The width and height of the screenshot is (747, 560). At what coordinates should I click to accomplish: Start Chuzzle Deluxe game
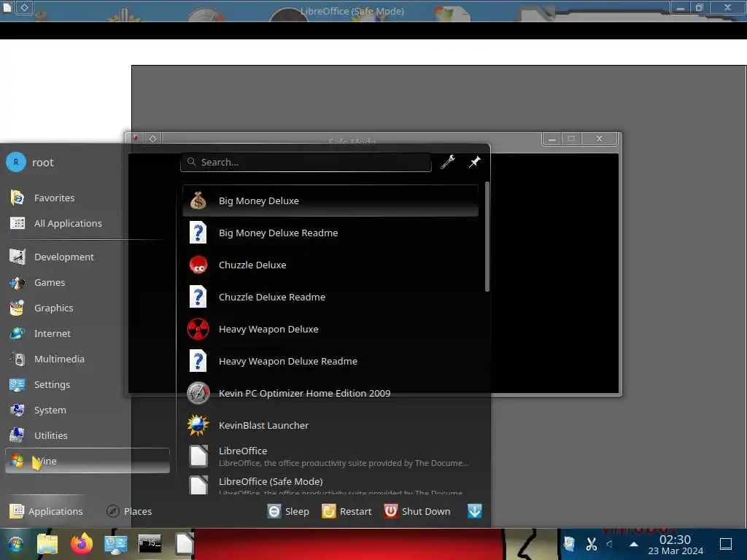[330, 265]
